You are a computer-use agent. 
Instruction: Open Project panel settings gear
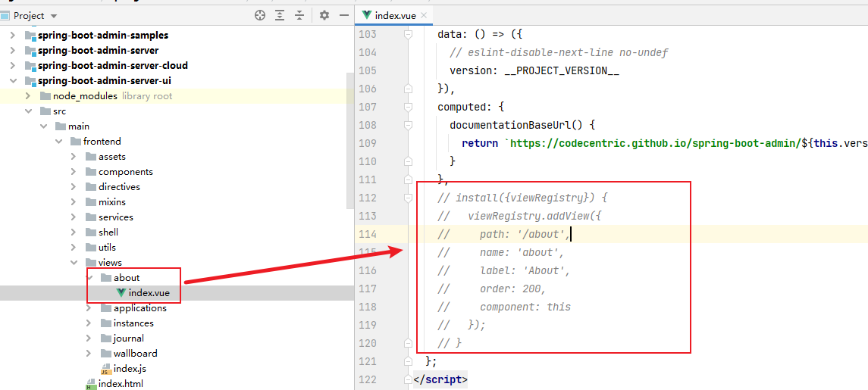pyautogui.click(x=325, y=15)
